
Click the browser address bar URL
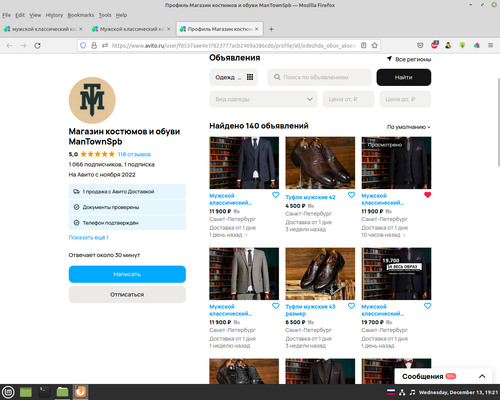(234, 45)
